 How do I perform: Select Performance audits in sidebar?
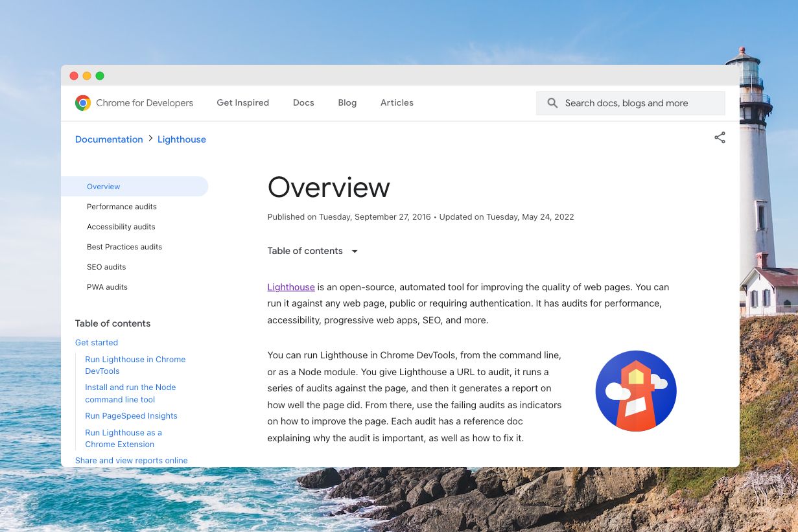point(122,207)
